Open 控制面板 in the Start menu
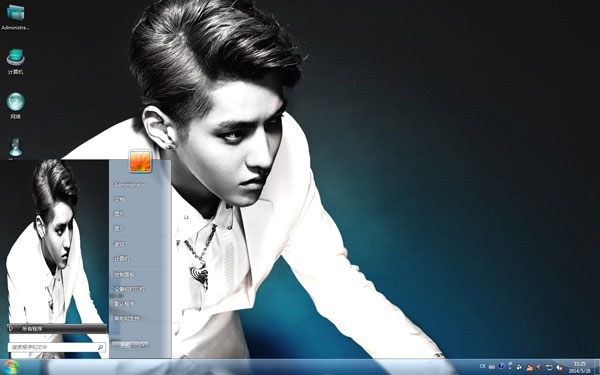600x375 pixels. (x=124, y=274)
